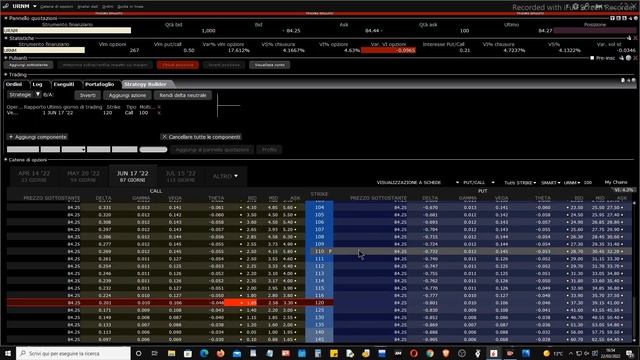Click the Inverti button

pyautogui.click(x=88, y=95)
